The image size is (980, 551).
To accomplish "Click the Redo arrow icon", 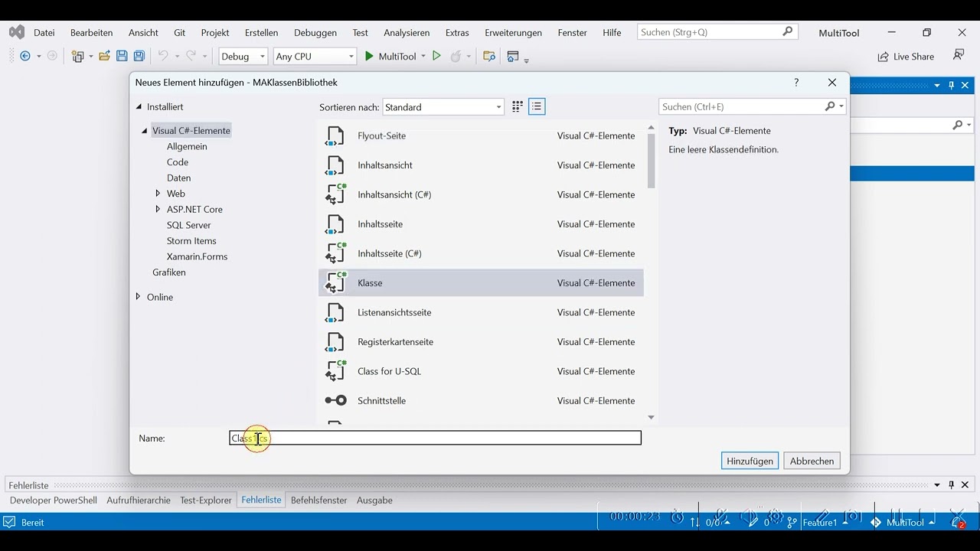I will pos(191,56).
